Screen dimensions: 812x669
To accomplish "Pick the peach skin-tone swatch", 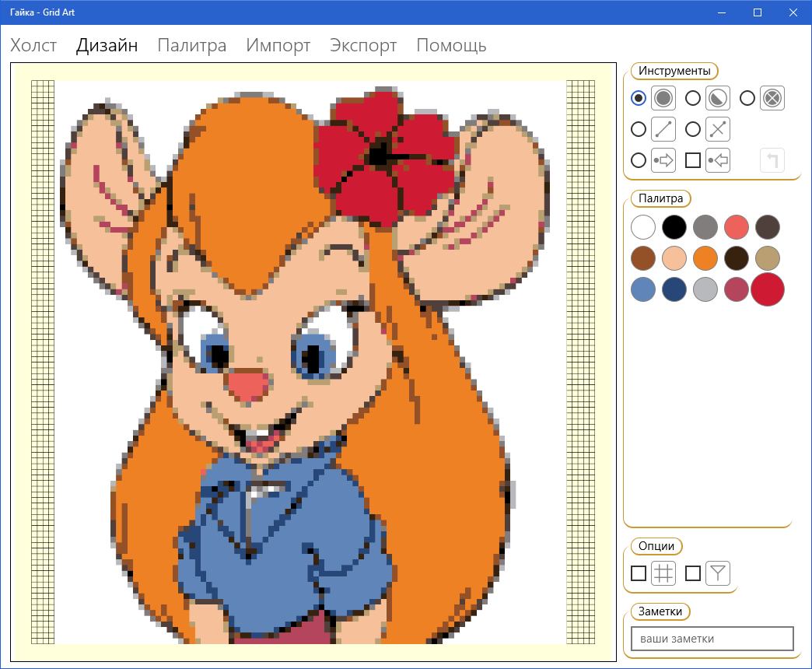I will click(674, 258).
